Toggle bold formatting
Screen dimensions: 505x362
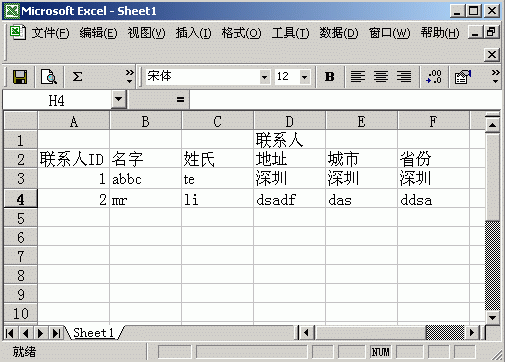pyautogui.click(x=329, y=77)
